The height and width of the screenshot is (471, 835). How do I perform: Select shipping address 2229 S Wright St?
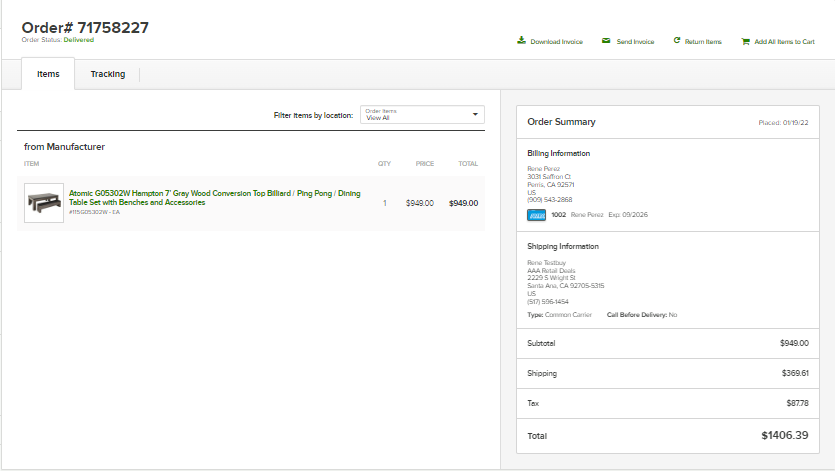pyautogui.click(x=551, y=278)
